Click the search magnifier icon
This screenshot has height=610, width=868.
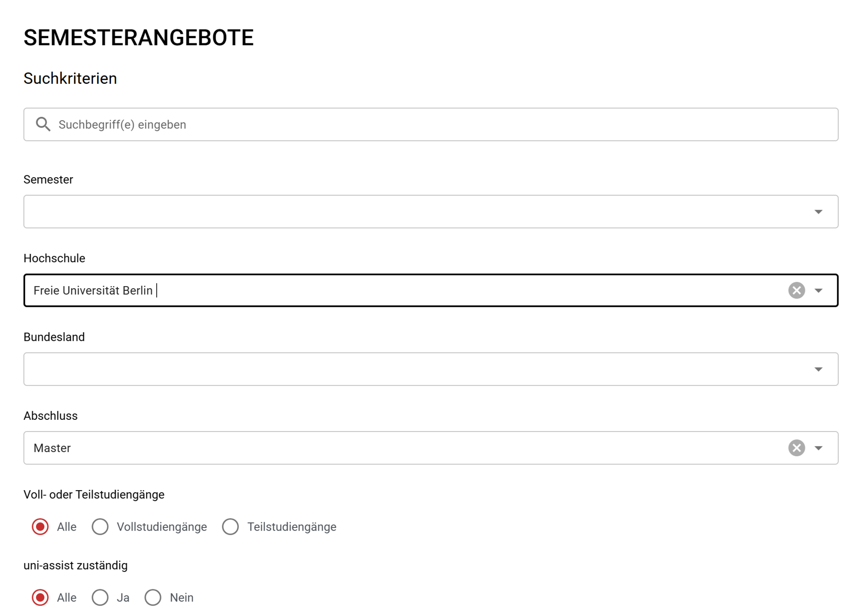(43, 124)
